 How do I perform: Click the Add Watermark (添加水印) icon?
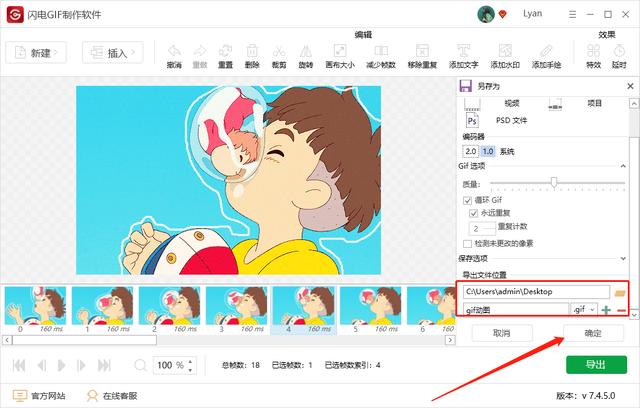pos(504,53)
